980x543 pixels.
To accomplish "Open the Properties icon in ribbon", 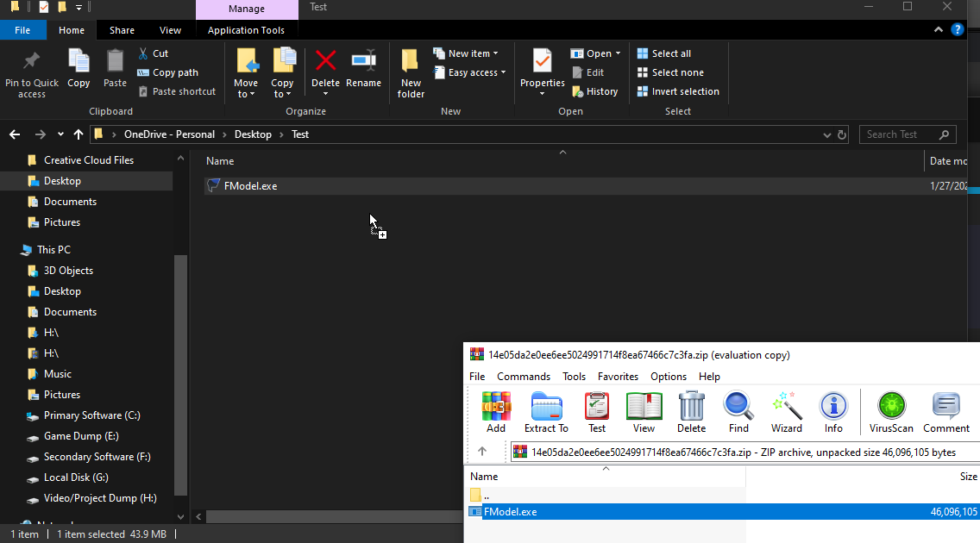I will (x=542, y=62).
